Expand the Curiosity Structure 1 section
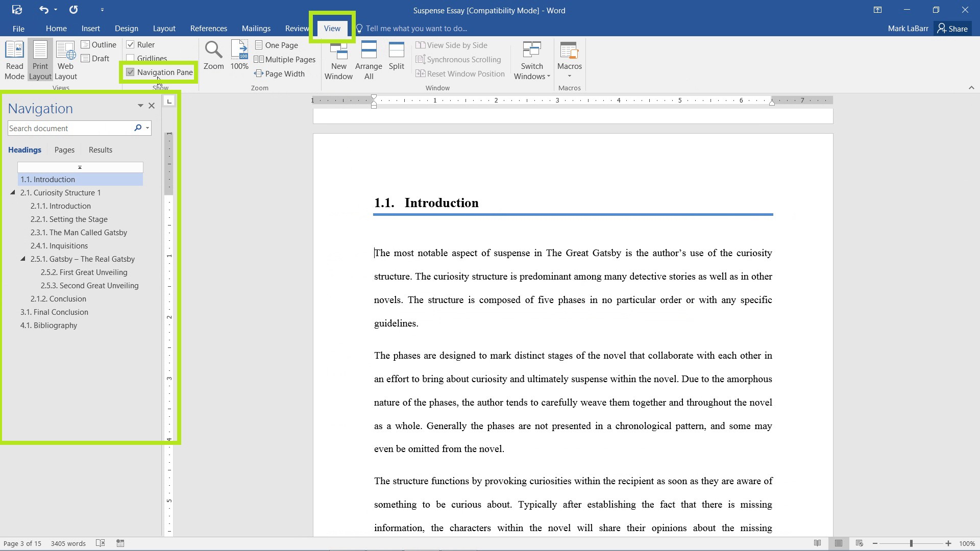Screen dimensions: 980x551 click(x=13, y=192)
